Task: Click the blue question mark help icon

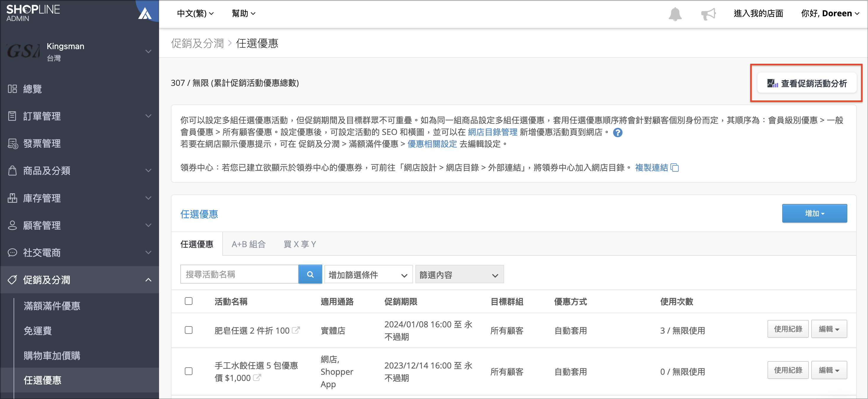Action: pyautogui.click(x=617, y=133)
